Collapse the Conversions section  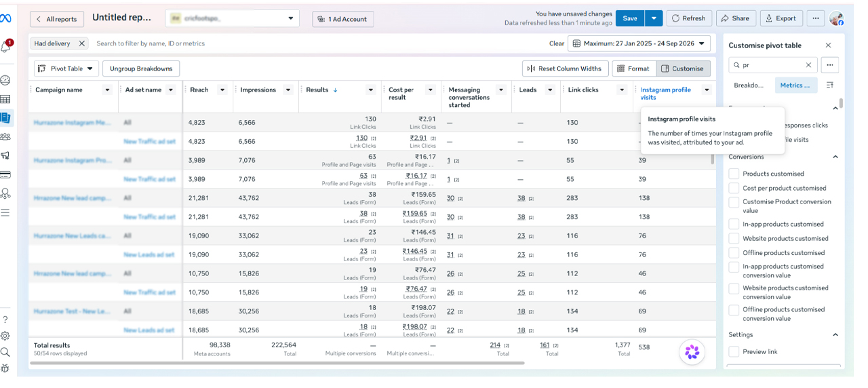(835, 157)
